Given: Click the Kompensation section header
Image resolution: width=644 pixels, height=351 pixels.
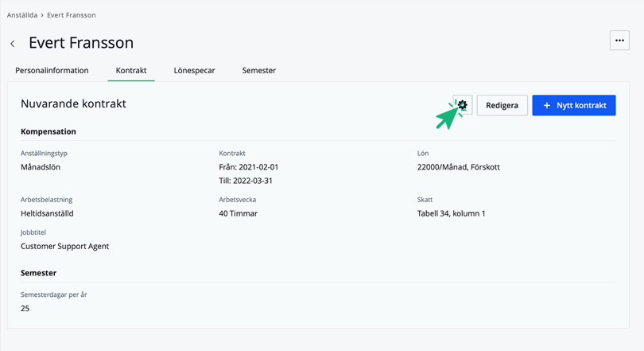Looking at the screenshot, I should pyautogui.click(x=48, y=131).
